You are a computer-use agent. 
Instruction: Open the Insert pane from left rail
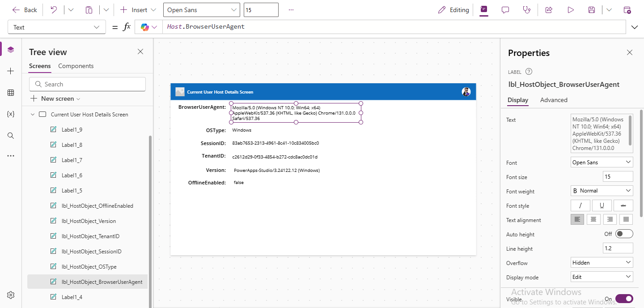pyautogui.click(x=11, y=71)
